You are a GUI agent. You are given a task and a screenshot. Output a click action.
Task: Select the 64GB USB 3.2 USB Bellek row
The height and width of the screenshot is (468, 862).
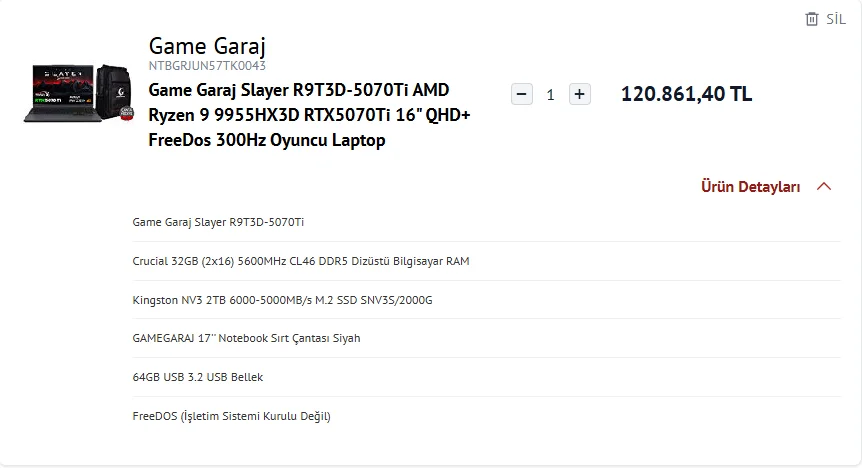pyautogui.click(x=486, y=377)
